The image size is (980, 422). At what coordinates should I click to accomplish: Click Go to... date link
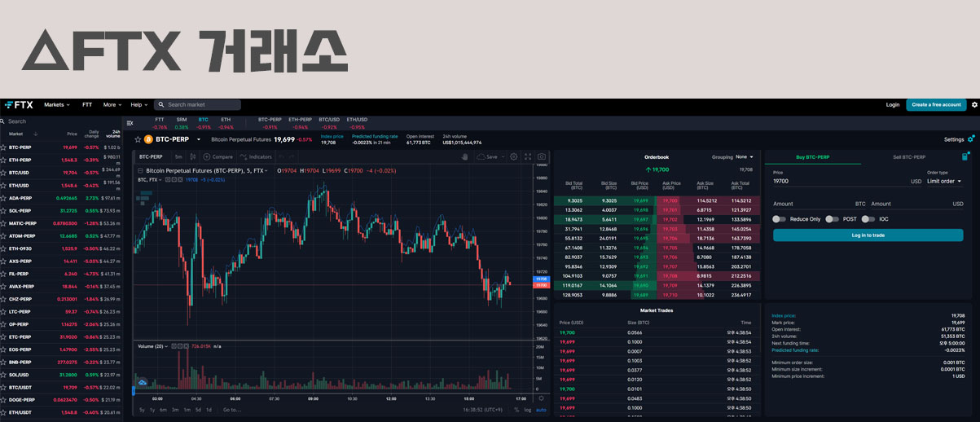[x=232, y=410]
